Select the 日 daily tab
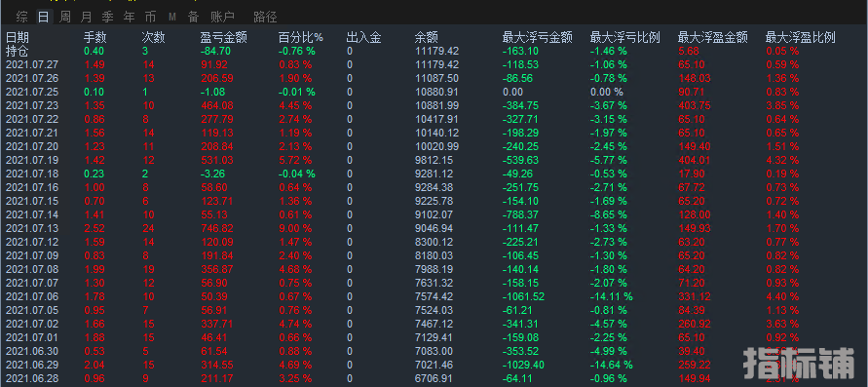 [43, 17]
